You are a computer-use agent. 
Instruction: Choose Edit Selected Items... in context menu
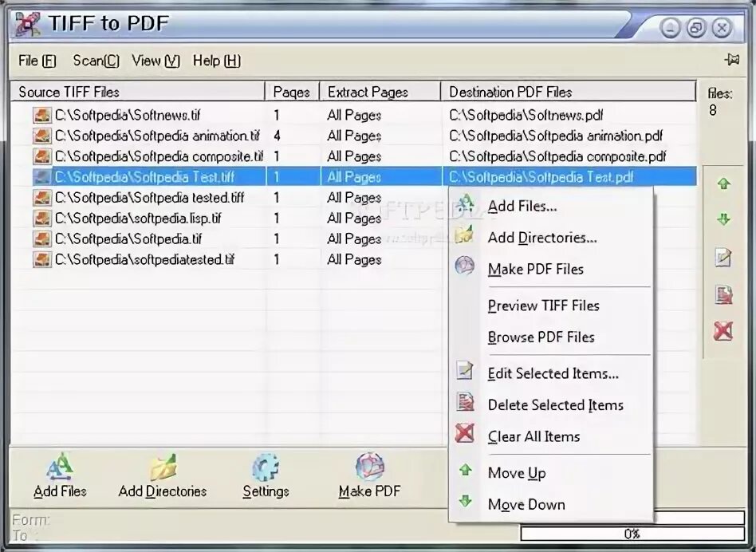pos(550,373)
